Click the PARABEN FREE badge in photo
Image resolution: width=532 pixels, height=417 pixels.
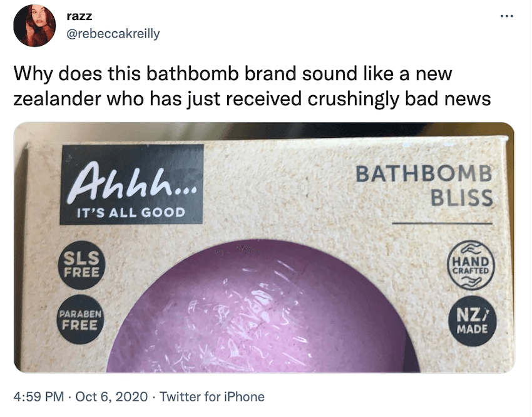tap(79, 319)
